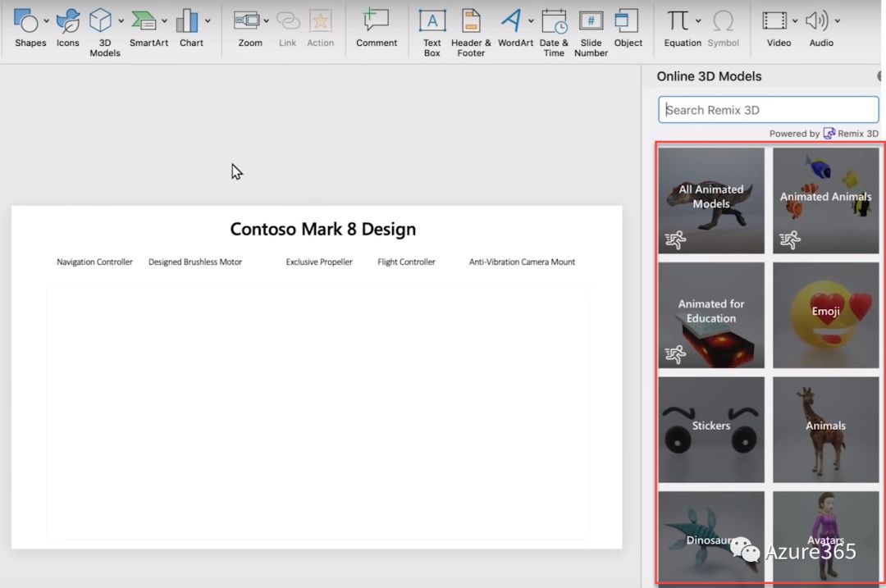886x588 pixels.
Task: Insert an Object from ribbon
Action: (x=628, y=27)
